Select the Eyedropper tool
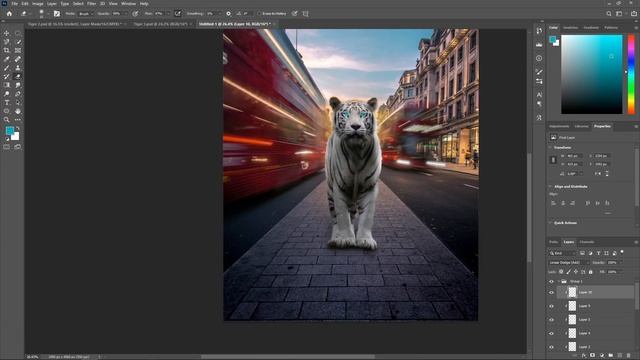The width and height of the screenshot is (640, 360). pyautogui.click(x=7, y=59)
